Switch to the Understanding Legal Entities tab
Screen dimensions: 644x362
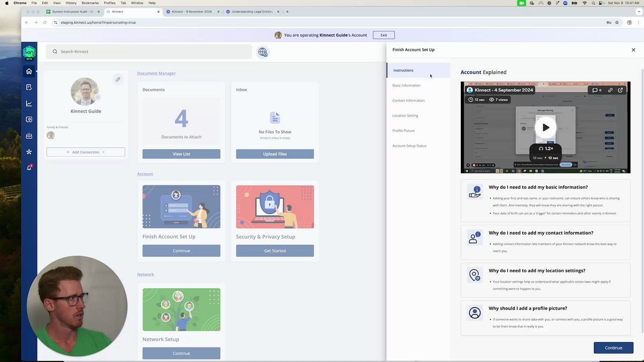click(x=252, y=12)
